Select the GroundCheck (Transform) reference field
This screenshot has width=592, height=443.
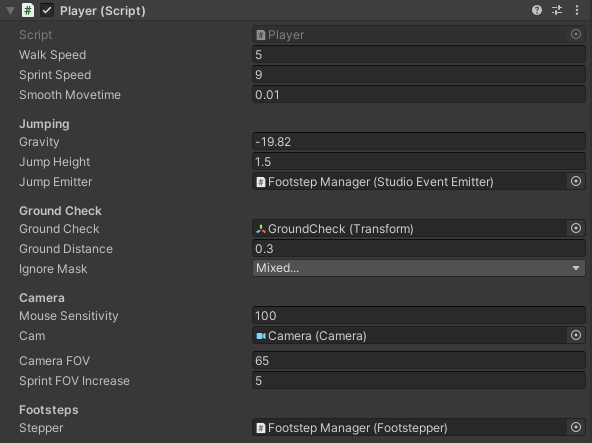coord(410,228)
